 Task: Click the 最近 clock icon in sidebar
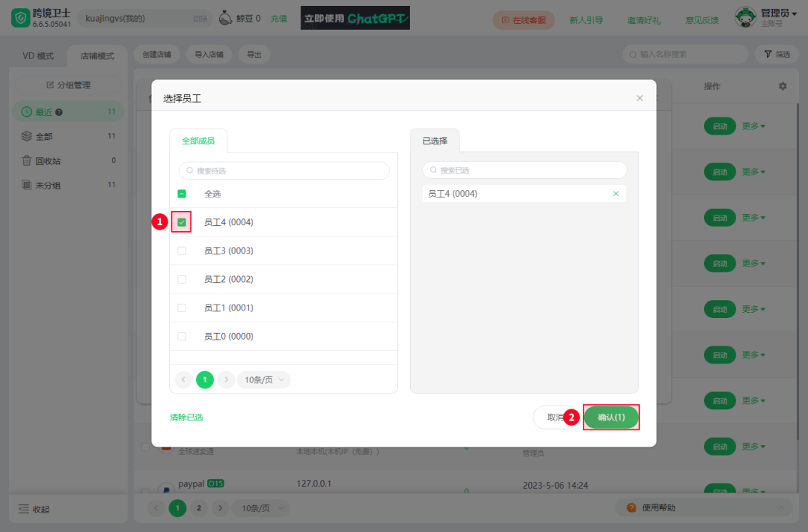coord(28,111)
